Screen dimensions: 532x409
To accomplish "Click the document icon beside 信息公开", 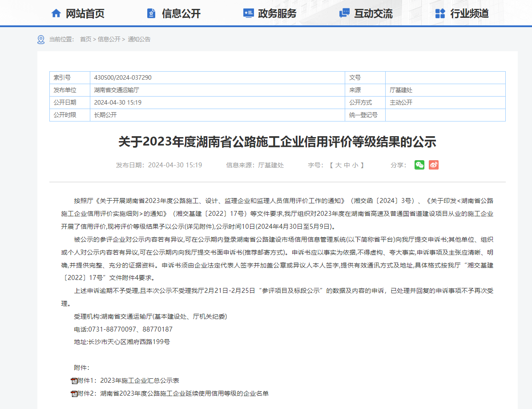I will pyautogui.click(x=151, y=13).
